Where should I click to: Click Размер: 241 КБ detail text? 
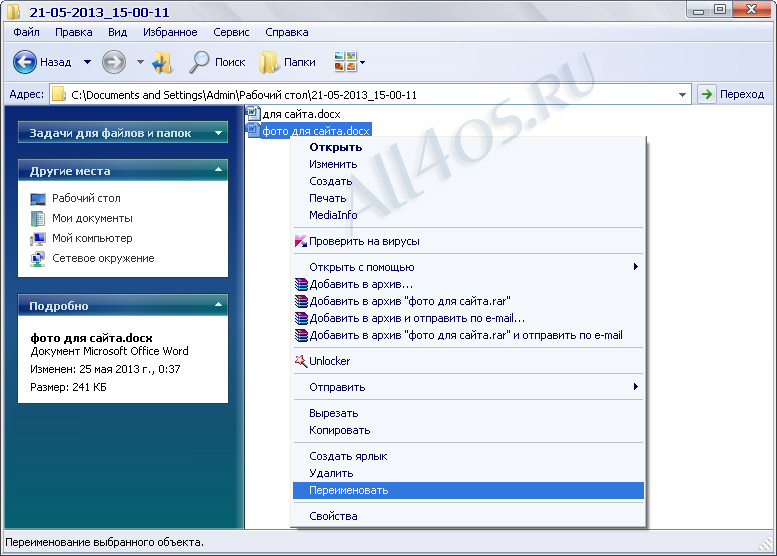pyautogui.click(x=68, y=387)
